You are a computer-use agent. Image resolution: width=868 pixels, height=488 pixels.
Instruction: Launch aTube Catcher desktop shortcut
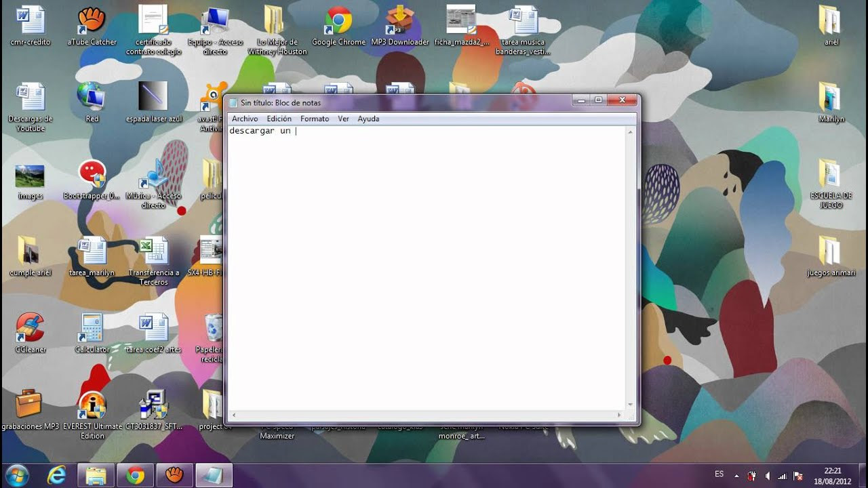(92, 20)
